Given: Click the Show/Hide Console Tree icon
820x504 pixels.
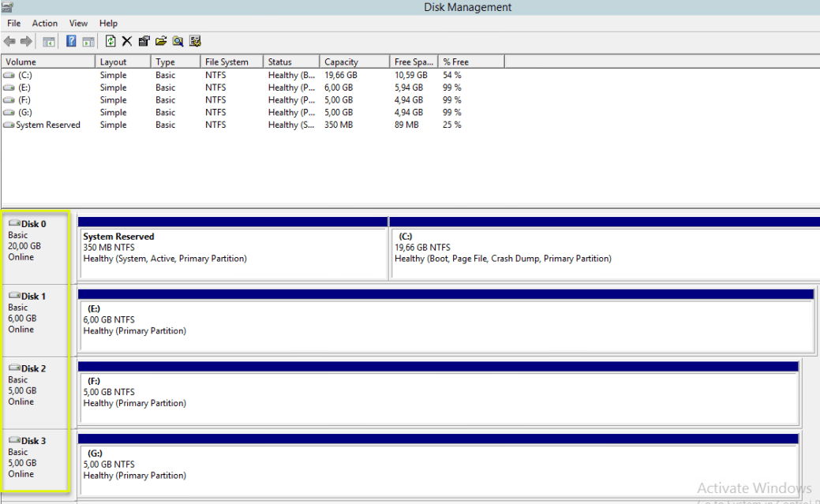Looking at the screenshot, I should [x=49, y=41].
